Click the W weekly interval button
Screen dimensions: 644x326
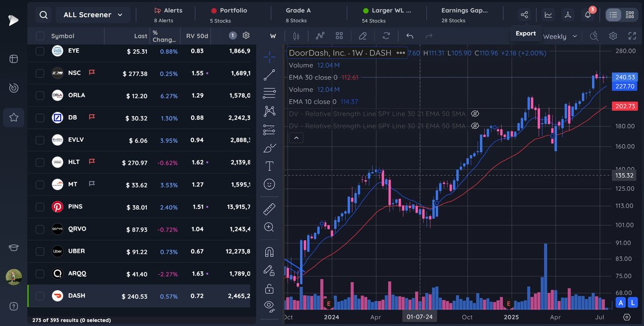pyautogui.click(x=273, y=36)
